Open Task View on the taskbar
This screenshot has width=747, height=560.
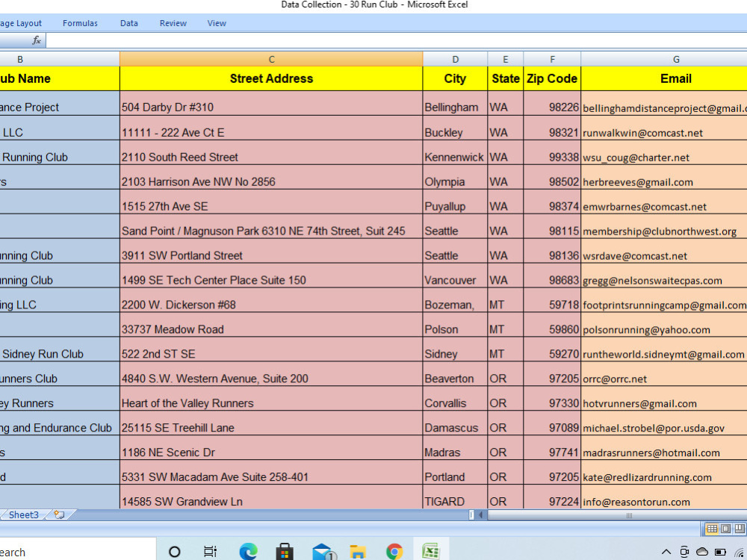(x=210, y=552)
